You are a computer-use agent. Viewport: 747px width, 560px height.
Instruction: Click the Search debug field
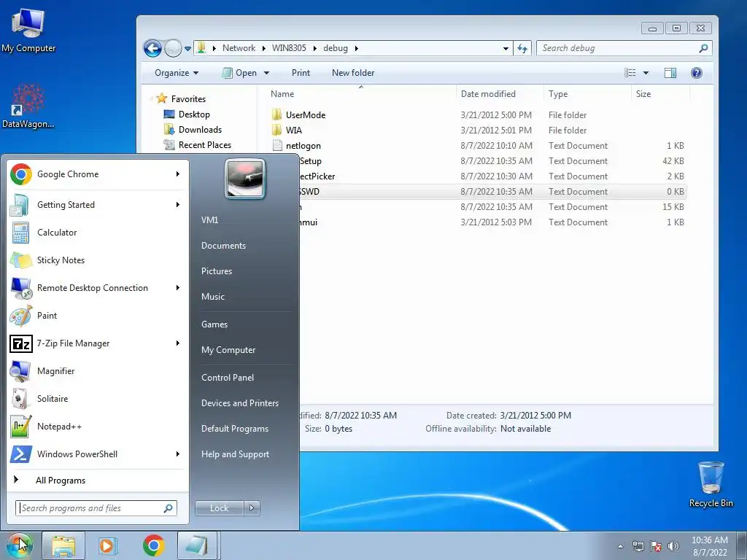click(624, 48)
